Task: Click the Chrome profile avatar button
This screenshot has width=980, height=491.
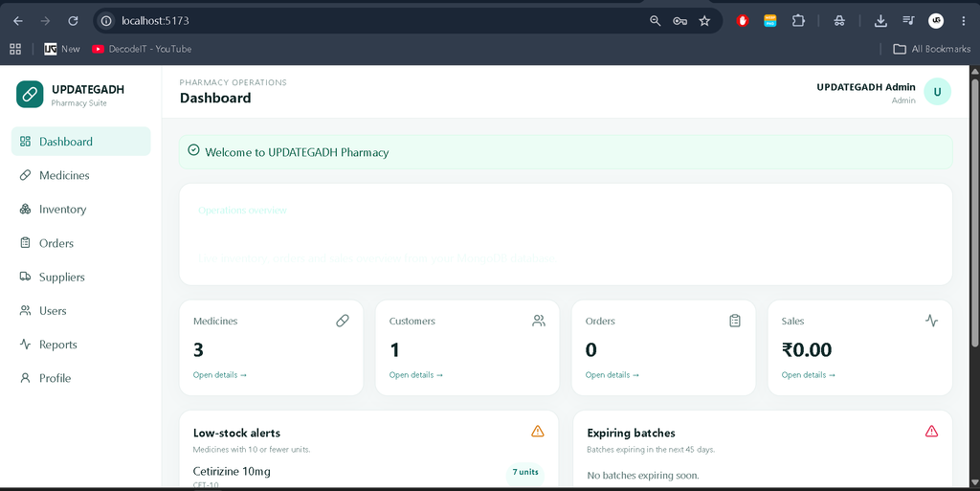Action: (936, 21)
